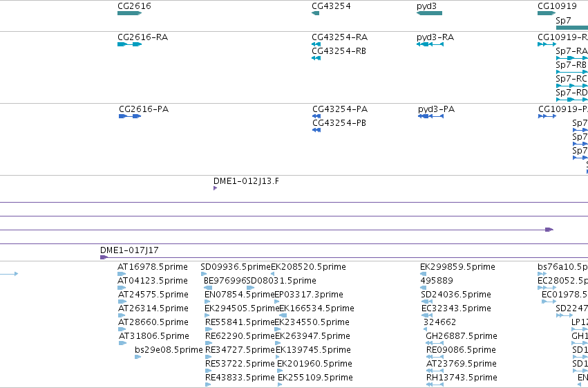The height and width of the screenshot is (388, 588).
Task: Click the pyd3-PA protein label
Action: [436, 109]
